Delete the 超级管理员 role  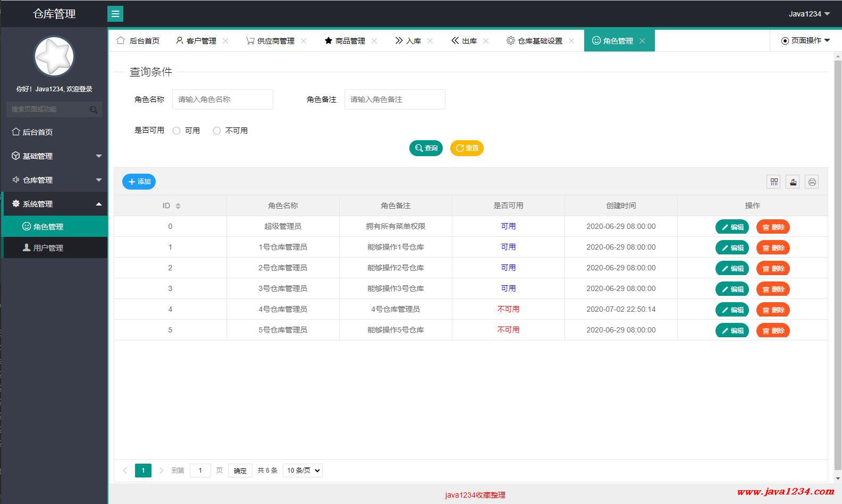(x=773, y=227)
